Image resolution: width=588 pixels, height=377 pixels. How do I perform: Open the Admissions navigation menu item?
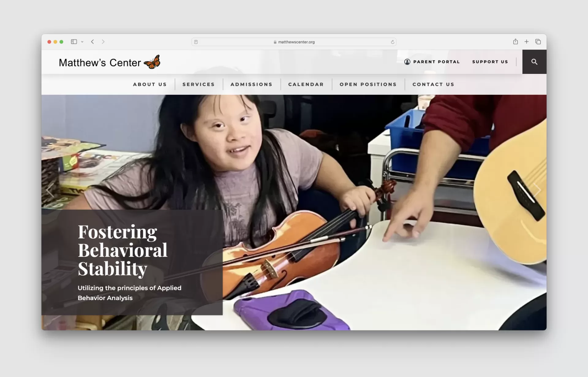coord(251,85)
